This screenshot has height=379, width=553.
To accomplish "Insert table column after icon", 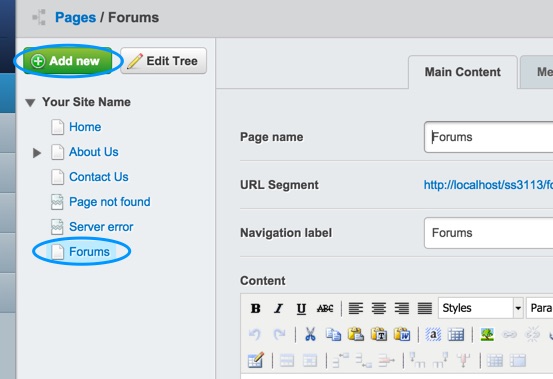I will click(440, 360).
